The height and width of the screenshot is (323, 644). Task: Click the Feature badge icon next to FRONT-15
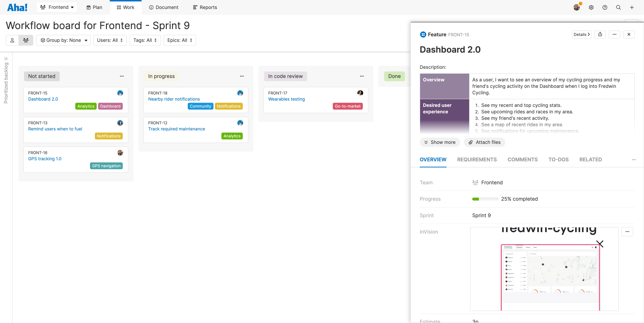point(423,34)
